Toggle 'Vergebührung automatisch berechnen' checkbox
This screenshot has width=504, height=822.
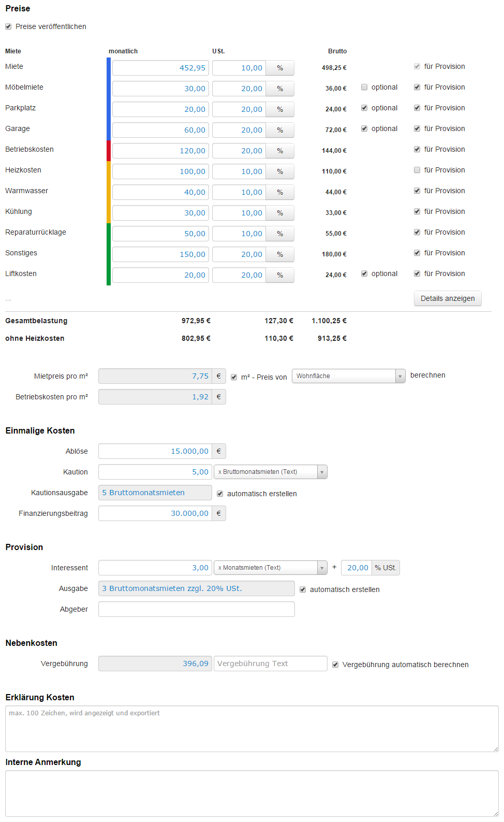pyautogui.click(x=335, y=665)
